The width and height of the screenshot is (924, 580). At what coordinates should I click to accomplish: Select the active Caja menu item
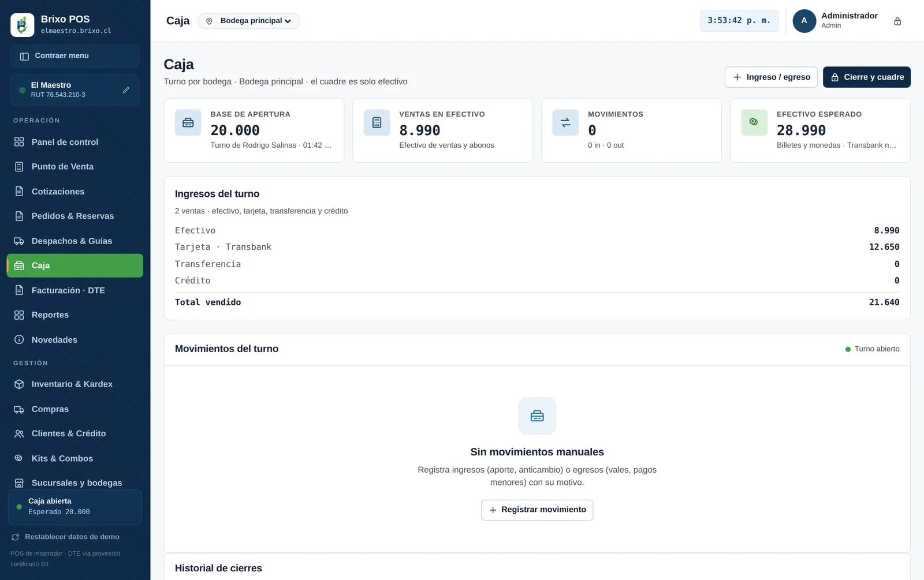point(74,265)
